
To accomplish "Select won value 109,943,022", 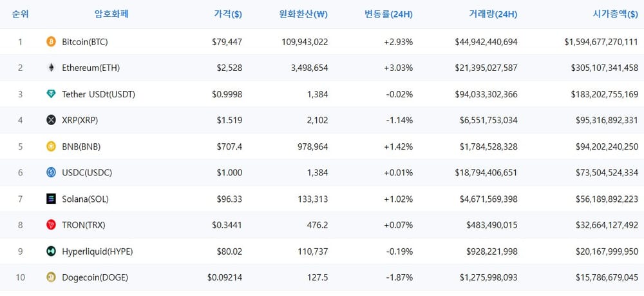I will pos(305,42).
